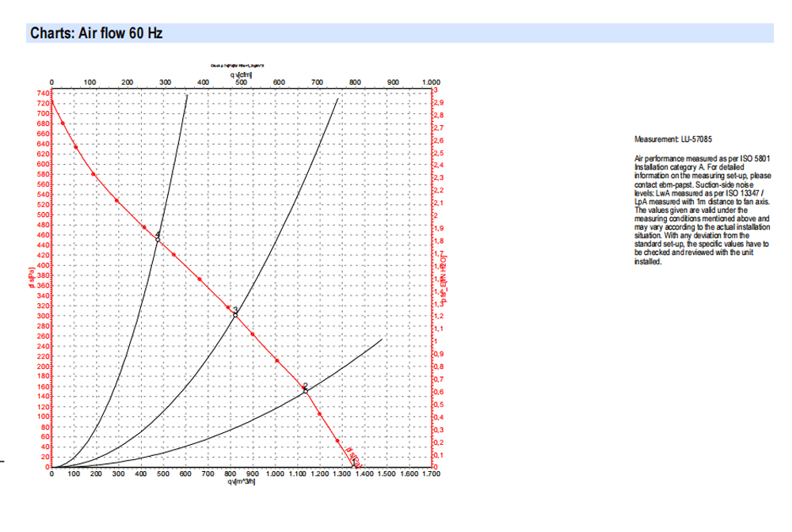Click the 'contact ebm-papst. Suction-side noise' line
The width and height of the screenshot is (792, 532).
coord(694,184)
